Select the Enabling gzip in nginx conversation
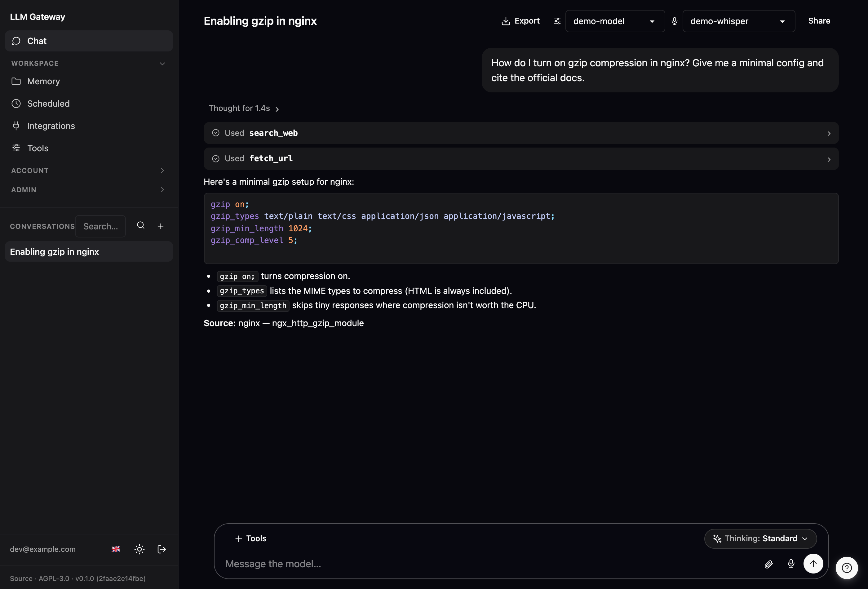 tap(89, 252)
